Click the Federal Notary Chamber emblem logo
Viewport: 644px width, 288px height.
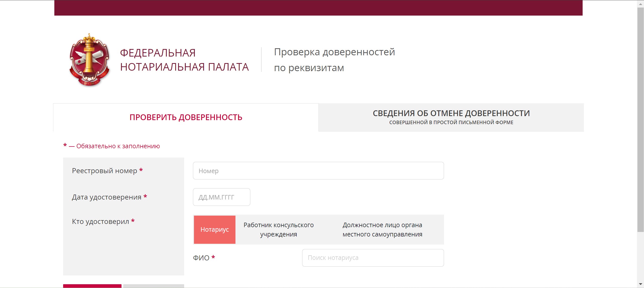click(90, 60)
